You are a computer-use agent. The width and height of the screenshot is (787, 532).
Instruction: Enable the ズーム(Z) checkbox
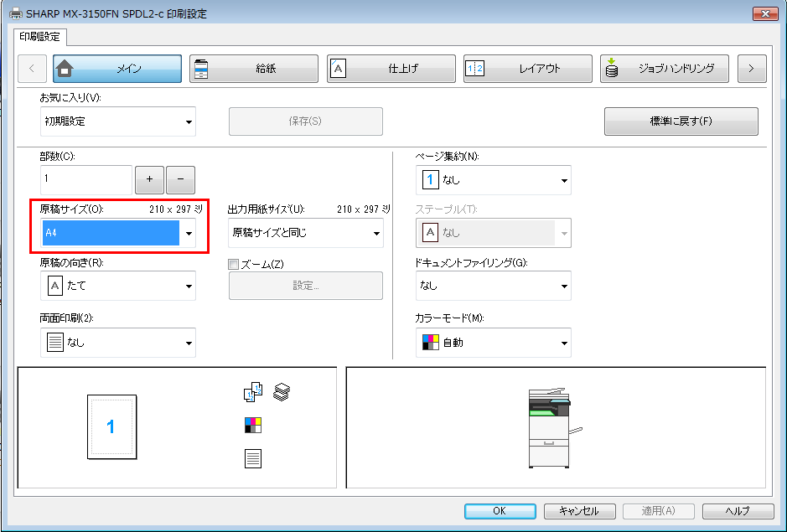pos(233,265)
